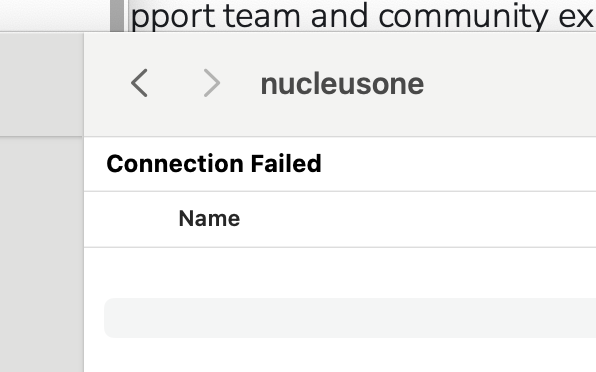Select the Connection Failed heading
The image size is (596, 372).
coord(214,164)
